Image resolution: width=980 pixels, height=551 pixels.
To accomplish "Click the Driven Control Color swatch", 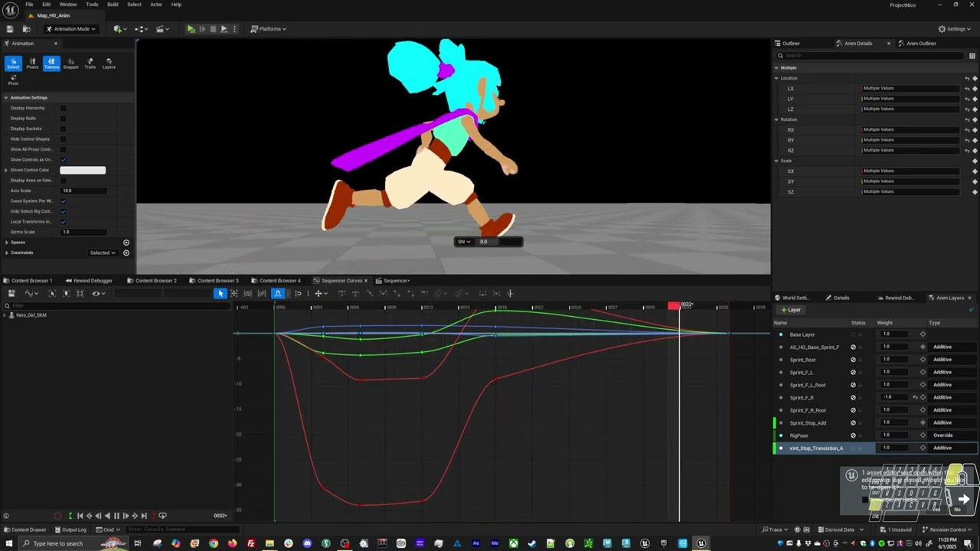I will click(83, 170).
